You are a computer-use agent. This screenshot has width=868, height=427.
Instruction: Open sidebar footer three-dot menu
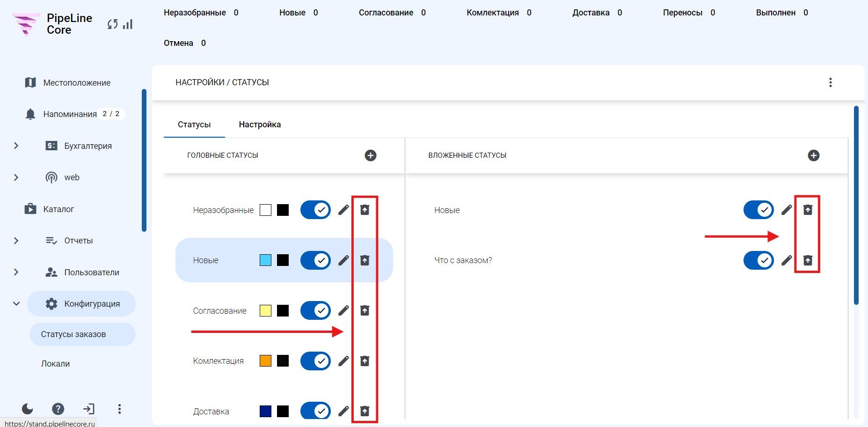[119, 409]
